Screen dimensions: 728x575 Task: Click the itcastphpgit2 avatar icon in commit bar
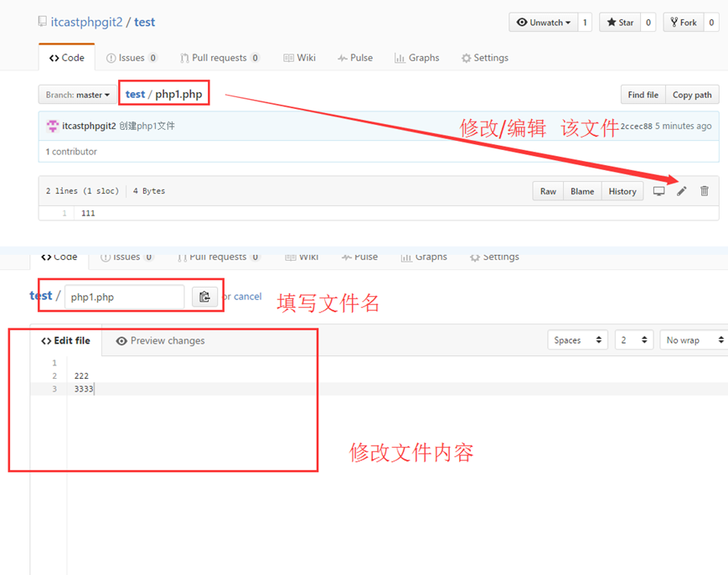pos(53,126)
